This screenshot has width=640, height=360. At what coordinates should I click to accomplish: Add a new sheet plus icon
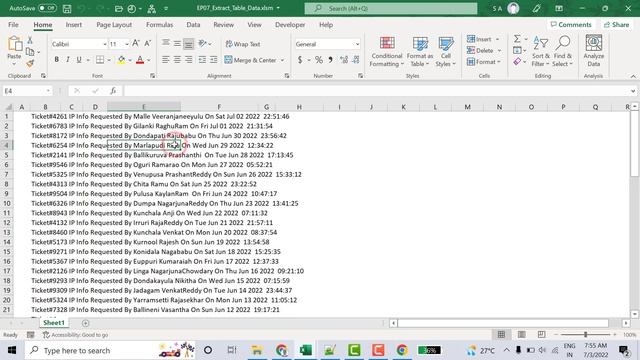tap(85, 323)
